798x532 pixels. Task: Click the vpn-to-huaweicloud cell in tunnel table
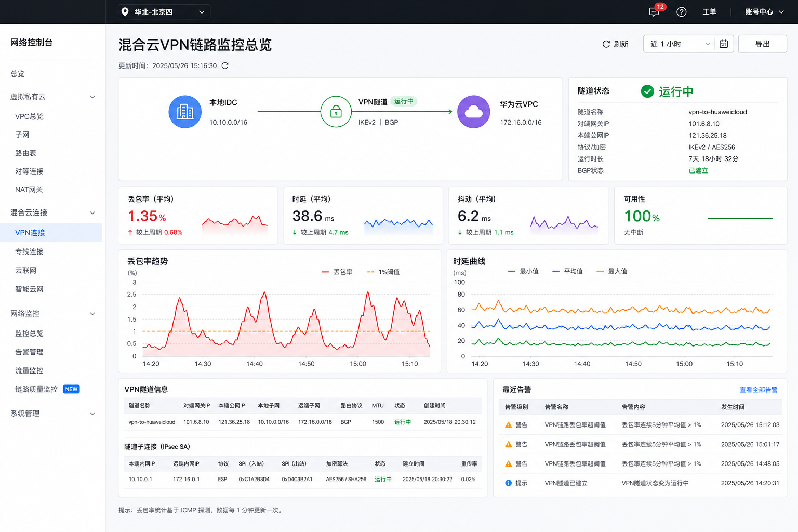[152, 422]
